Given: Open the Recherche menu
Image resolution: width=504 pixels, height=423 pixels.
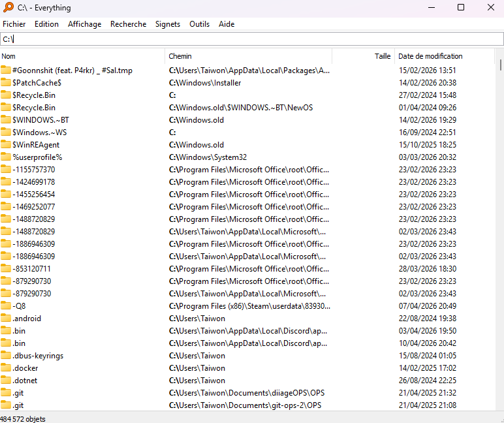Looking at the screenshot, I should click(128, 24).
